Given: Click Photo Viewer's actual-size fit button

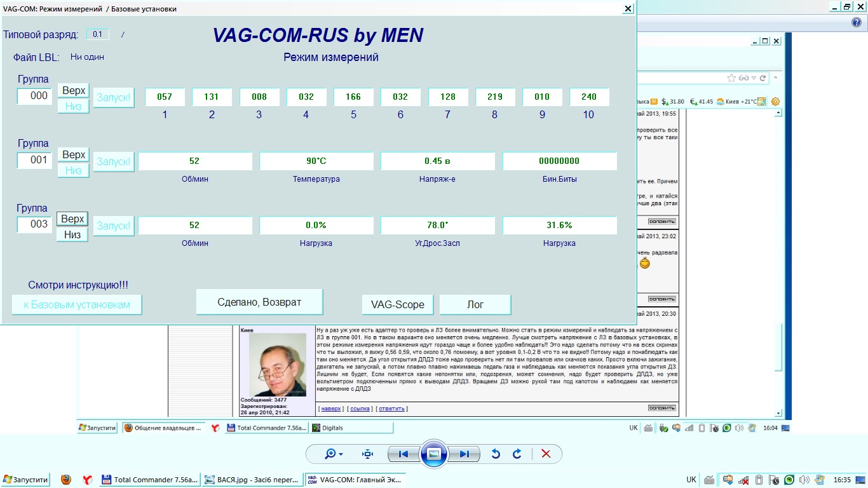Looking at the screenshot, I should click(367, 454).
